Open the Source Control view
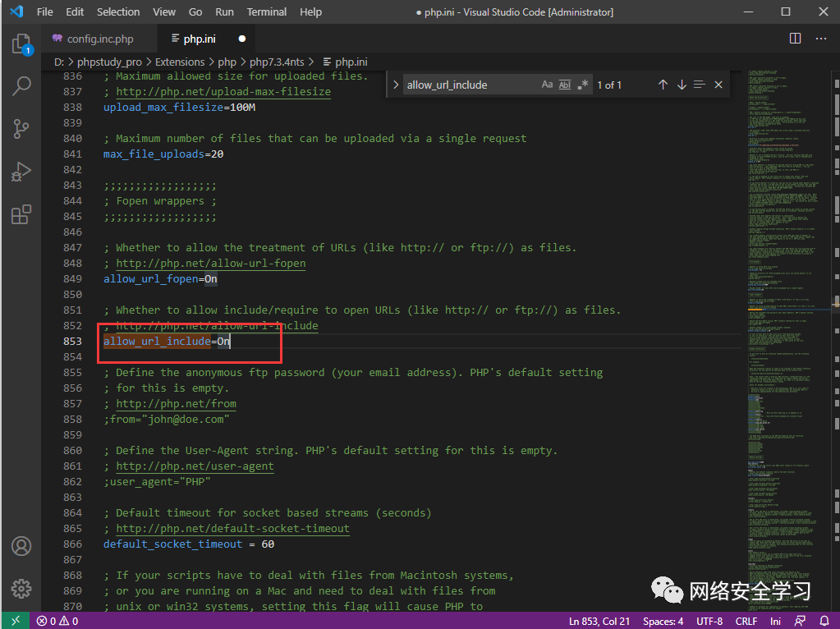The height and width of the screenshot is (629, 840). click(21, 129)
